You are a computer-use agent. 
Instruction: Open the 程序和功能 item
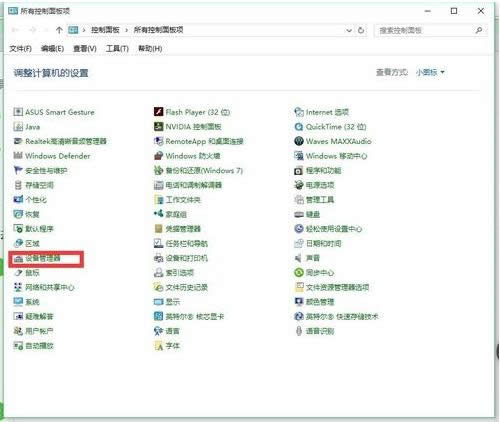[x=318, y=170]
